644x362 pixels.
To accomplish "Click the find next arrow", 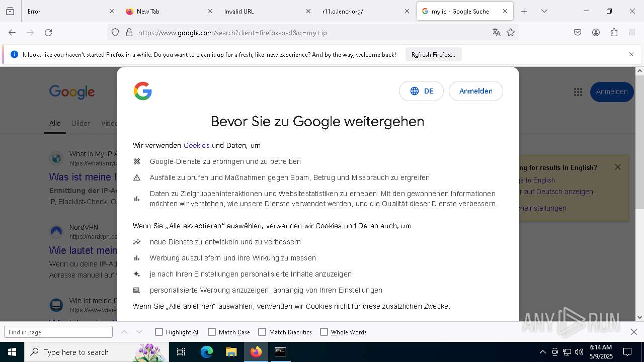I will [139, 332].
